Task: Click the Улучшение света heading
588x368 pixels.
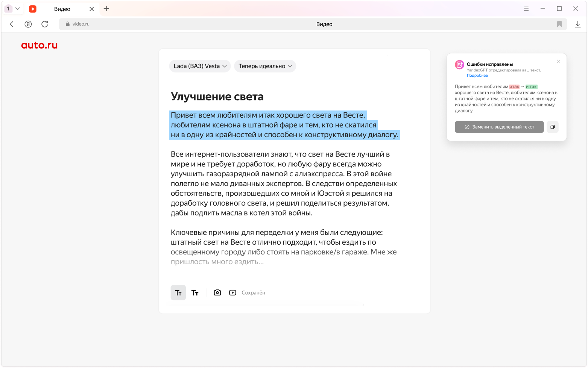Action: click(217, 97)
